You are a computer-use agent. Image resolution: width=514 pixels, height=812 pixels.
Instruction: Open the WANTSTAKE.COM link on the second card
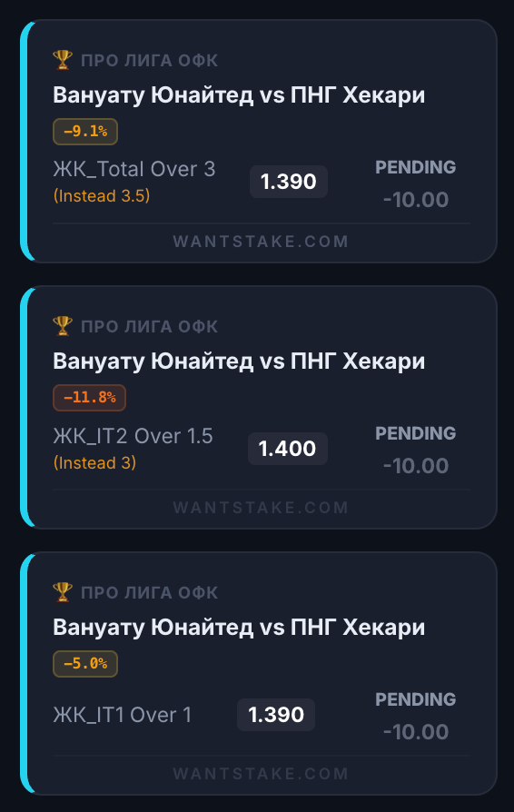(261, 508)
